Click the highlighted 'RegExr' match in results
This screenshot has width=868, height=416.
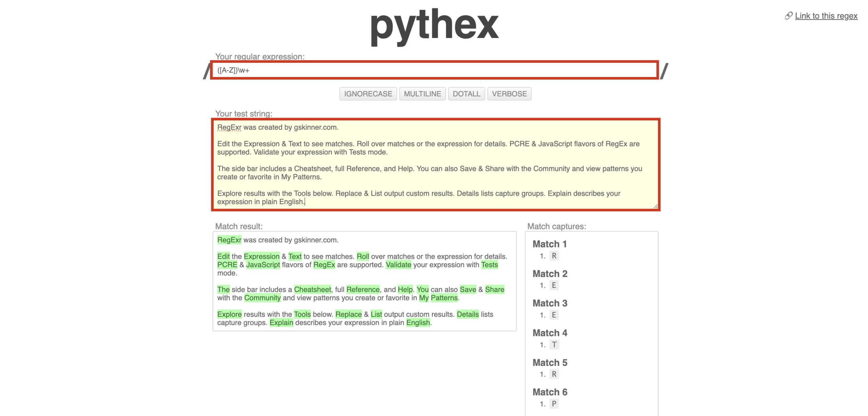(229, 240)
